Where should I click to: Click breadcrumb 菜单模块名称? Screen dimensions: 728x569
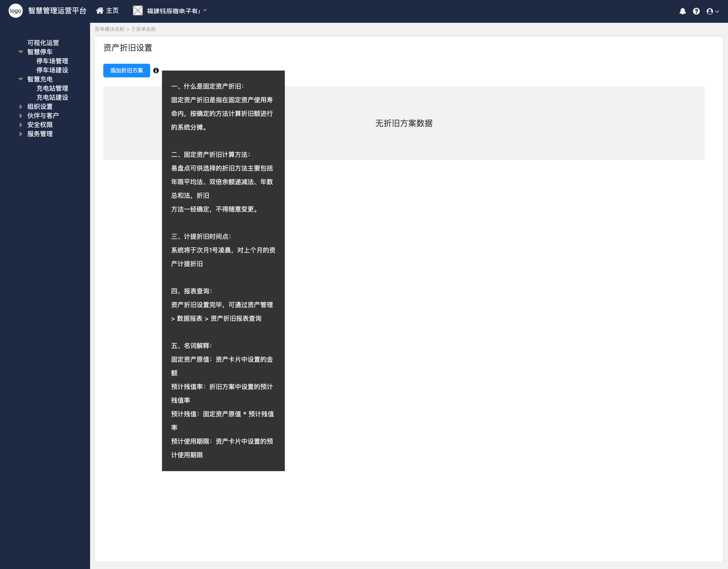110,29
